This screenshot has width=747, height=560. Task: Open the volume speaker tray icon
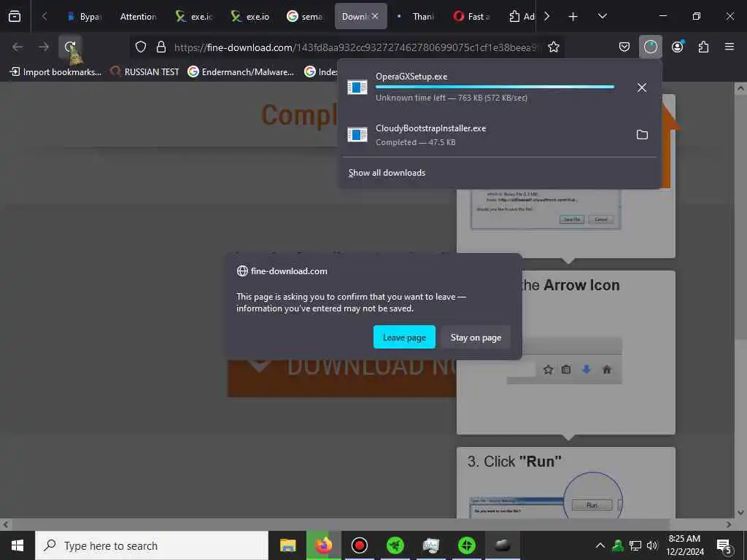click(652, 545)
